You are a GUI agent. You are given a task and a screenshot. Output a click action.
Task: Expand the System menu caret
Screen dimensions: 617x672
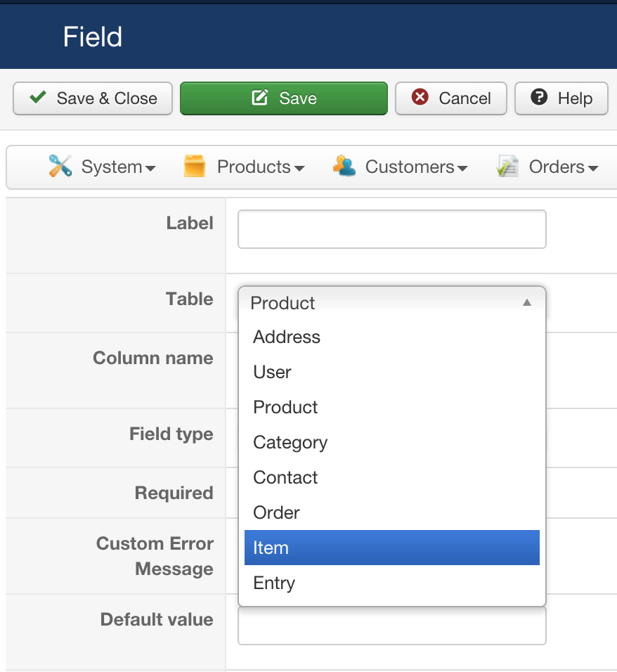150,168
